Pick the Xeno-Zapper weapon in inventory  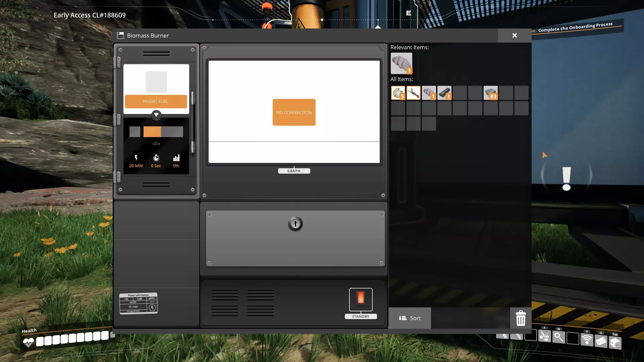pyautogui.click(x=413, y=93)
